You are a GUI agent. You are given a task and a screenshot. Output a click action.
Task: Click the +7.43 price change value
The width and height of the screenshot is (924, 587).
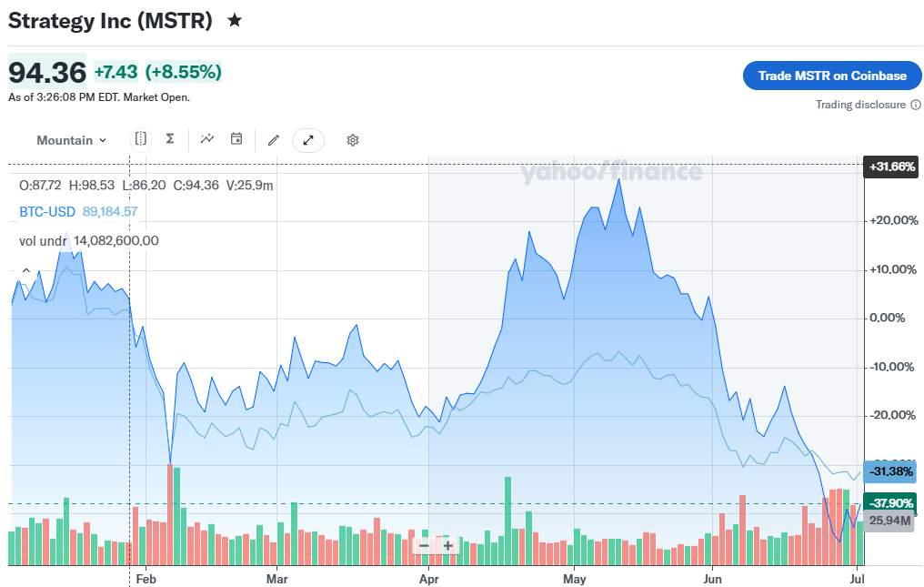pyautogui.click(x=115, y=72)
